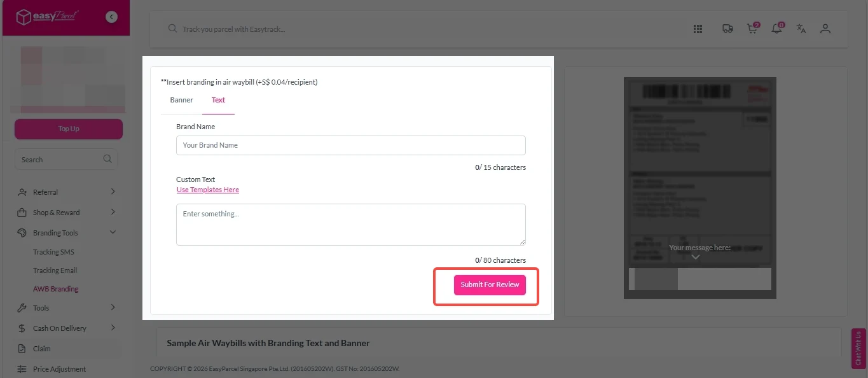The image size is (868, 378).
Task: Select the Text tab
Action: 218,100
